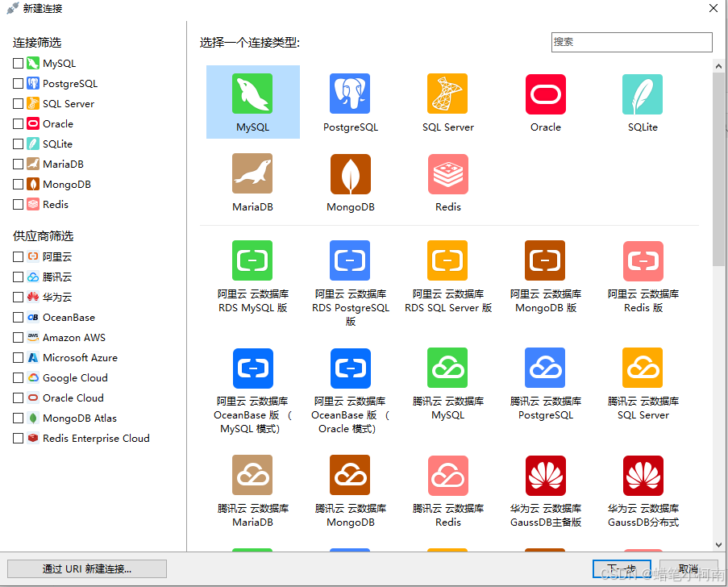Pick the SQL Server connection icon
Image resolution: width=728 pixels, height=587 pixels.
447,94
